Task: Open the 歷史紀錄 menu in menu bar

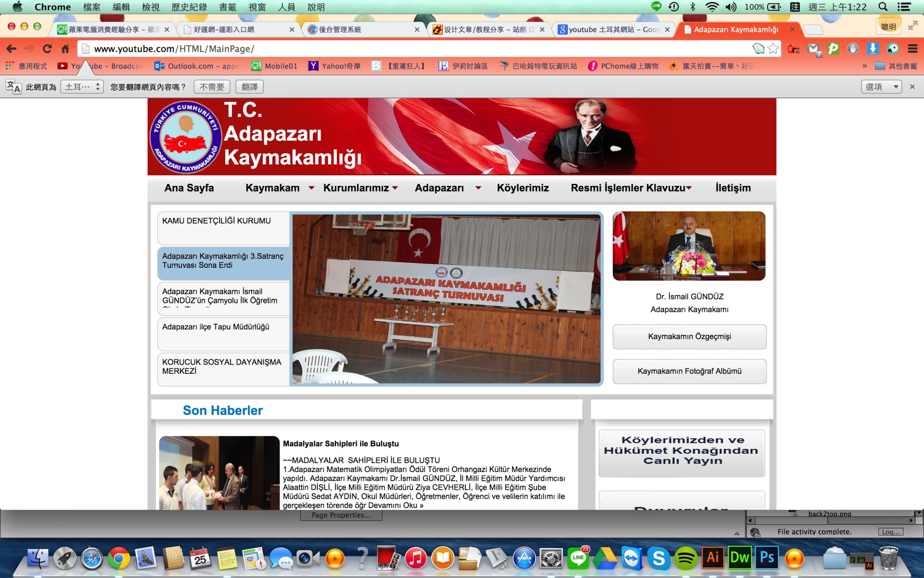Action: (x=189, y=7)
